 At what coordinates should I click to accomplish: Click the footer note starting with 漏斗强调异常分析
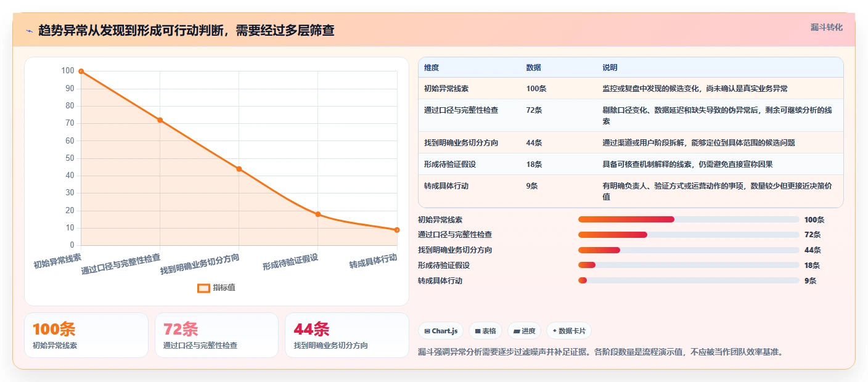pyautogui.click(x=600, y=352)
